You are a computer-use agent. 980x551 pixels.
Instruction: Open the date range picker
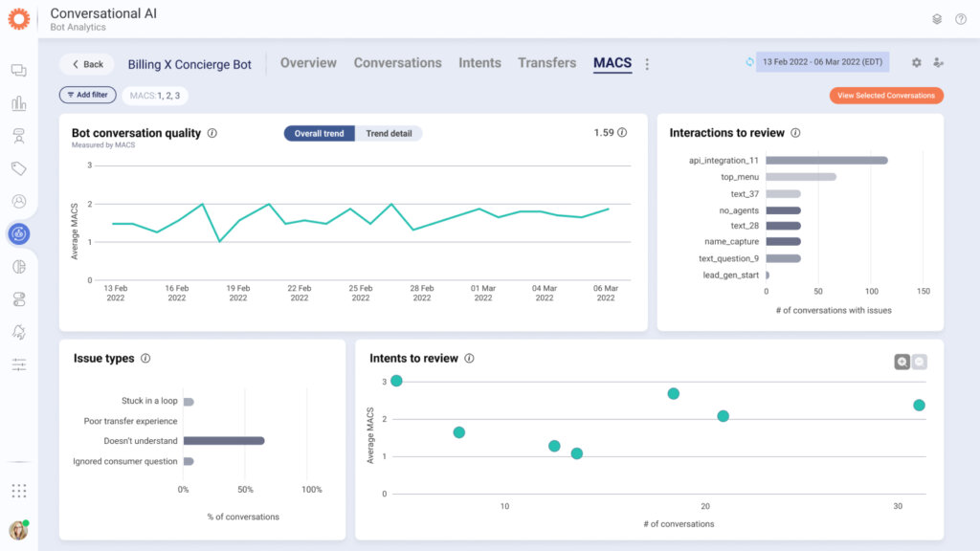click(823, 63)
